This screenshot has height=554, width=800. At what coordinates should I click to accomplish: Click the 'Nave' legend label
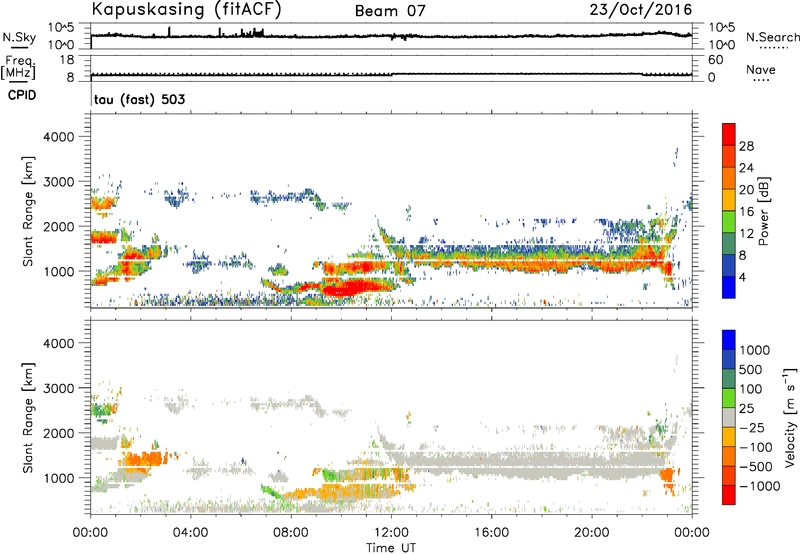[x=760, y=70]
